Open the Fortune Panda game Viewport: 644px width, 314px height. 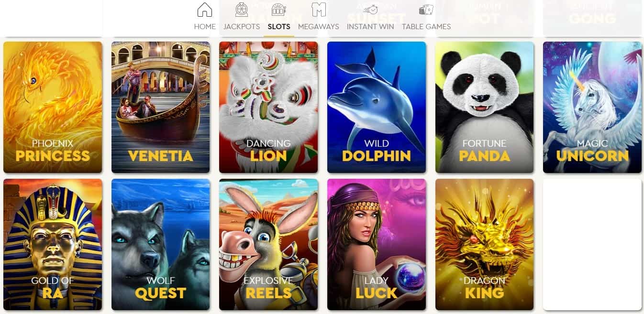point(484,107)
